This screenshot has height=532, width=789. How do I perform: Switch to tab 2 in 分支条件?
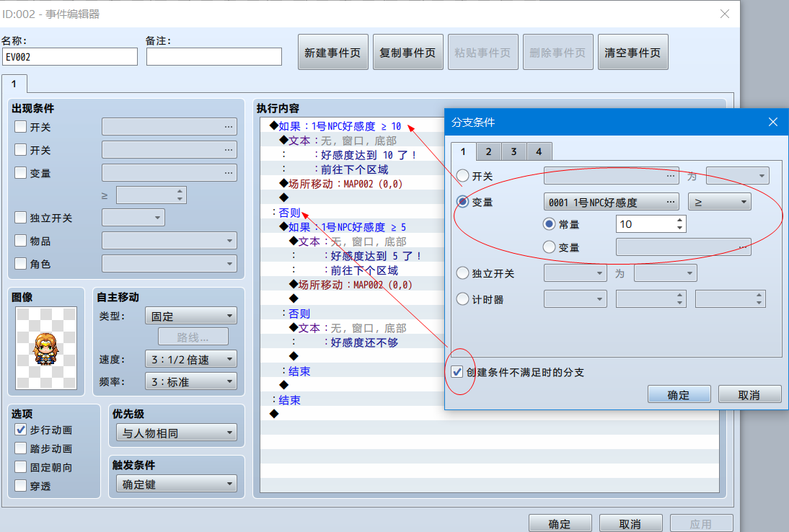(x=488, y=151)
